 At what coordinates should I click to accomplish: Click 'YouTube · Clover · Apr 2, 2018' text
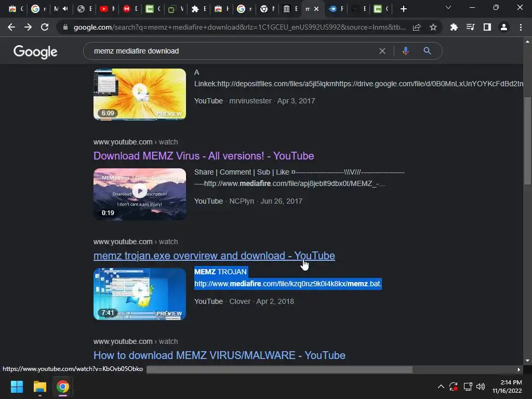pos(244,301)
